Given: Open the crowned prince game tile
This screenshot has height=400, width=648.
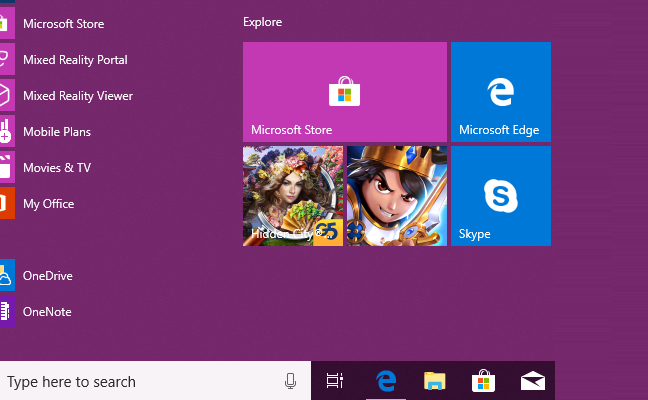Looking at the screenshot, I should [397, 196].
